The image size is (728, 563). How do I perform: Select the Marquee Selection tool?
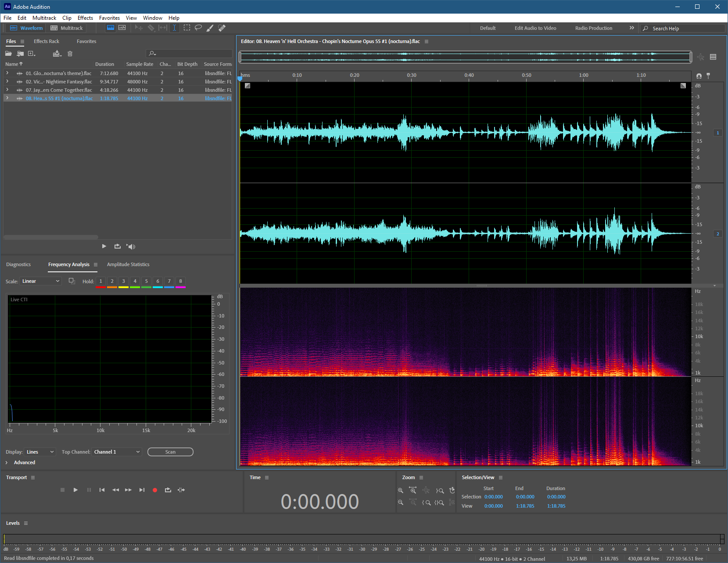coord(187,28)
